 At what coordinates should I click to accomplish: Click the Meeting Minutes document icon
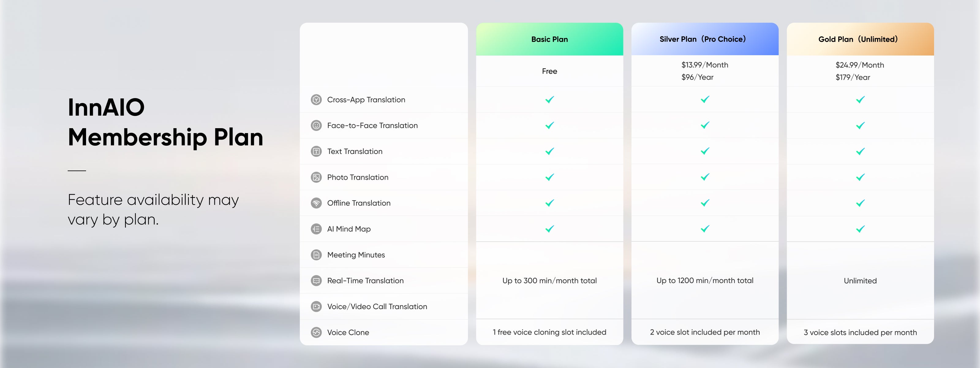[x=316, y=255]
